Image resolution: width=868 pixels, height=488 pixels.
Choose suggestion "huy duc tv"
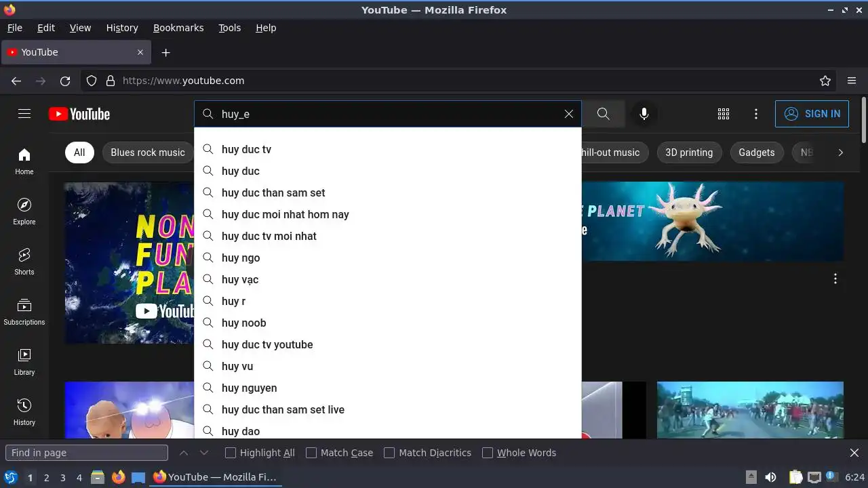click(388, 149)
